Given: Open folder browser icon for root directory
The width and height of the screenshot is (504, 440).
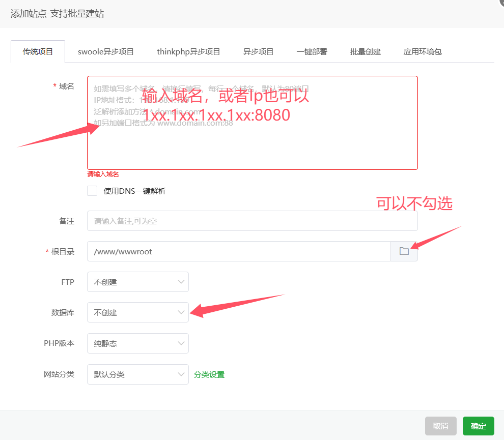Looking at the screenshot, I should (404, 251).
